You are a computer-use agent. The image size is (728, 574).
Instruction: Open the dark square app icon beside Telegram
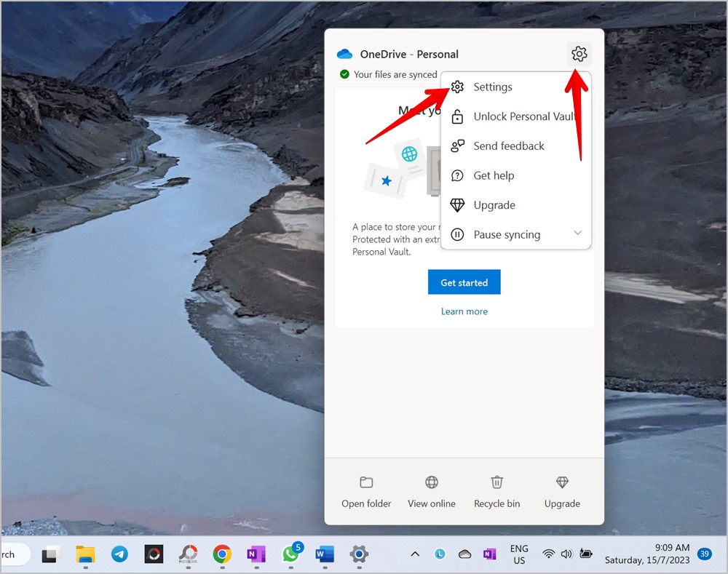[154, 554]
